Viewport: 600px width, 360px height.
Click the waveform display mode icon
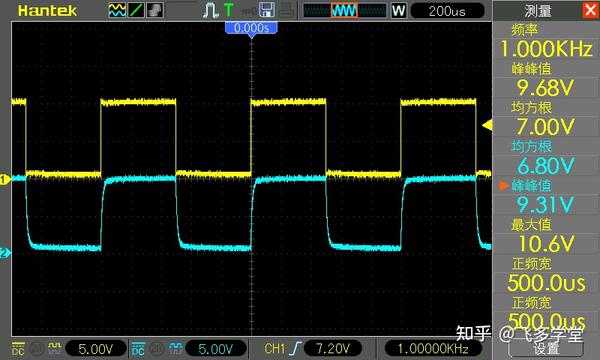pyautogui.click(x=117, y=10)
